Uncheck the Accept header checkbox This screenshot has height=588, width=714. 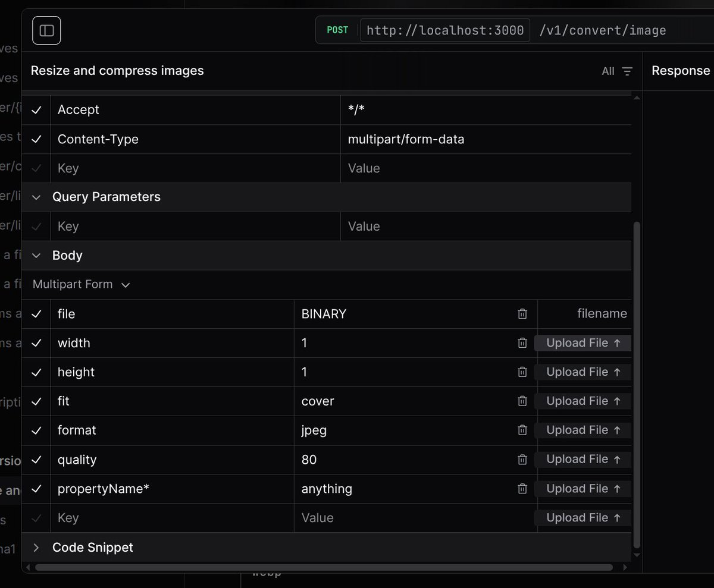pyautogui.click(x=36, y=110)
